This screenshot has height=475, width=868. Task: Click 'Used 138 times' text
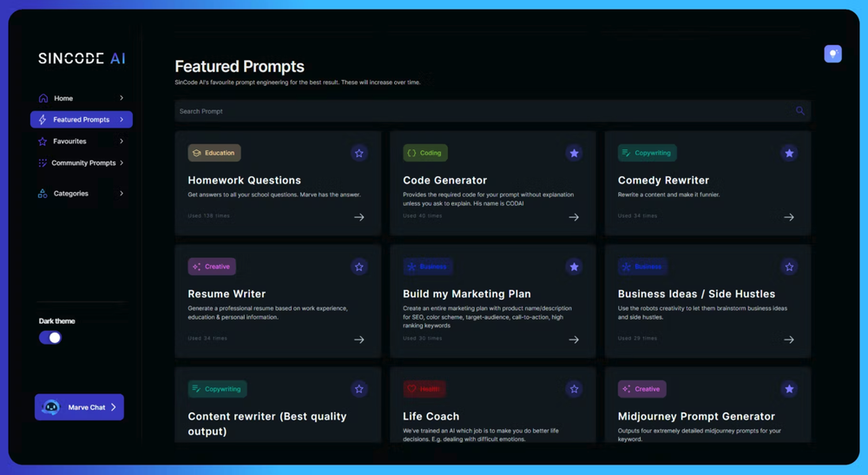tap(208, 216)
